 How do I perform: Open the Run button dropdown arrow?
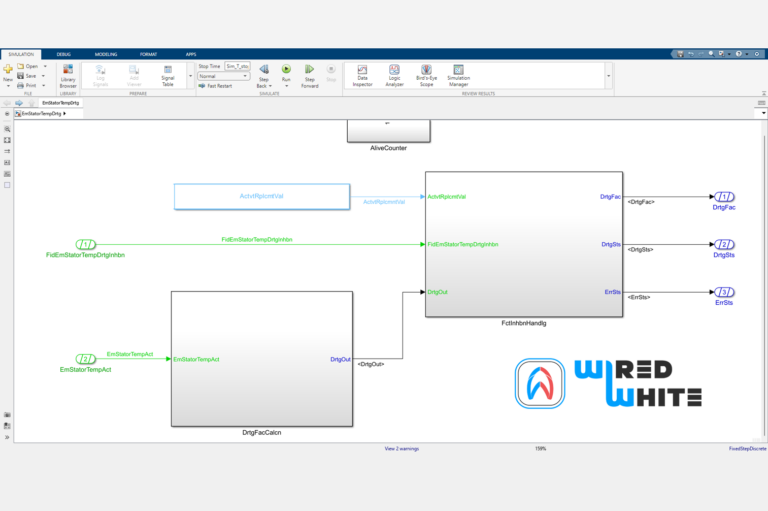[286, 86]
